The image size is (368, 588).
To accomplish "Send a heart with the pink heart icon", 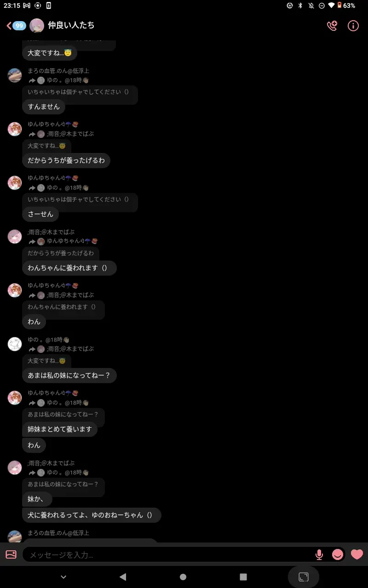I will pos(357,554).
